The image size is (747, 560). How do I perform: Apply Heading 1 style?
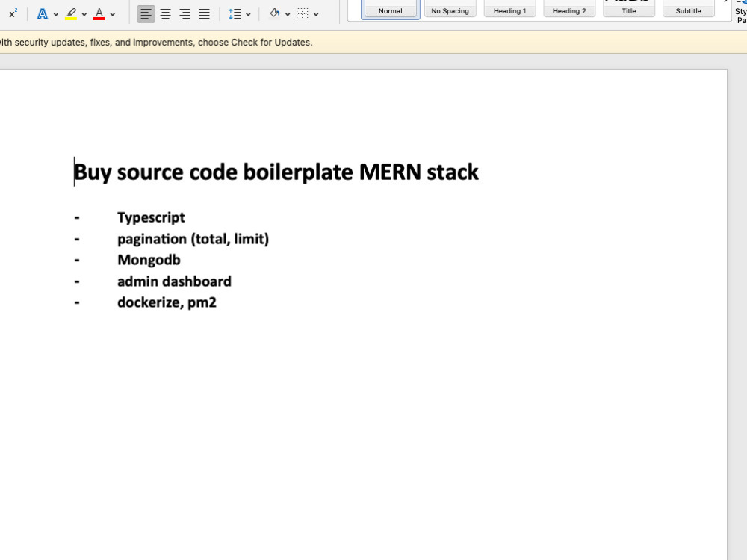pyautogui.click(x=509, y=8)
